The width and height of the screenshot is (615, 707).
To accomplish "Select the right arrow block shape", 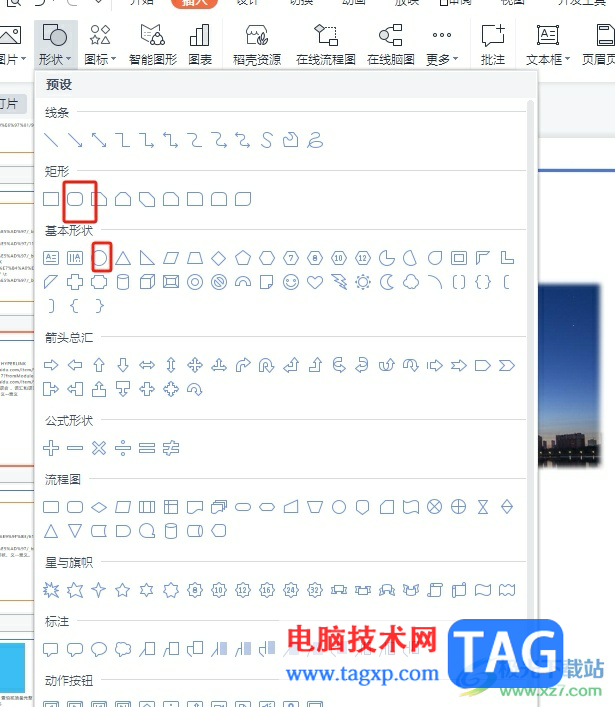I will (x=51, y=365).
